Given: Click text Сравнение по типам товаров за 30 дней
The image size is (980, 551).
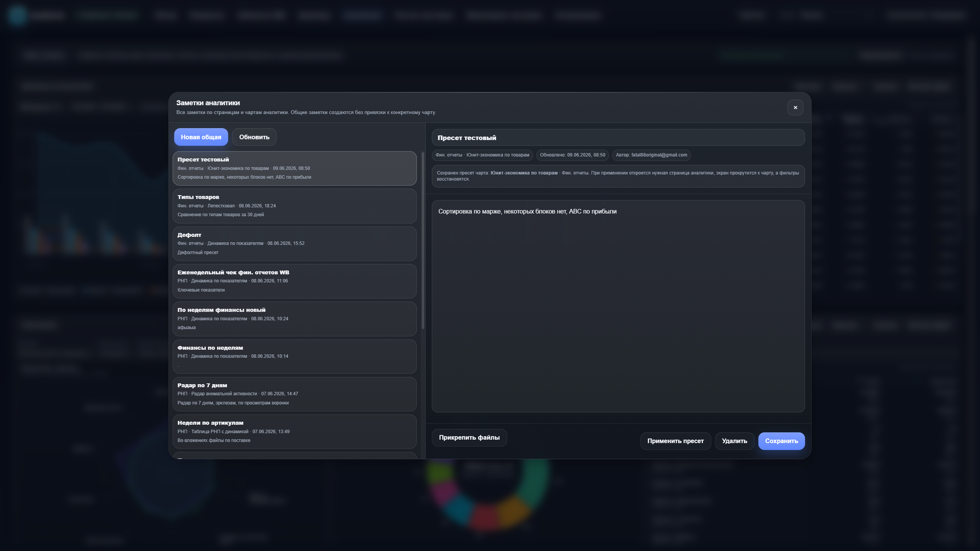Looking at the screenshot, I should point(221,215).
